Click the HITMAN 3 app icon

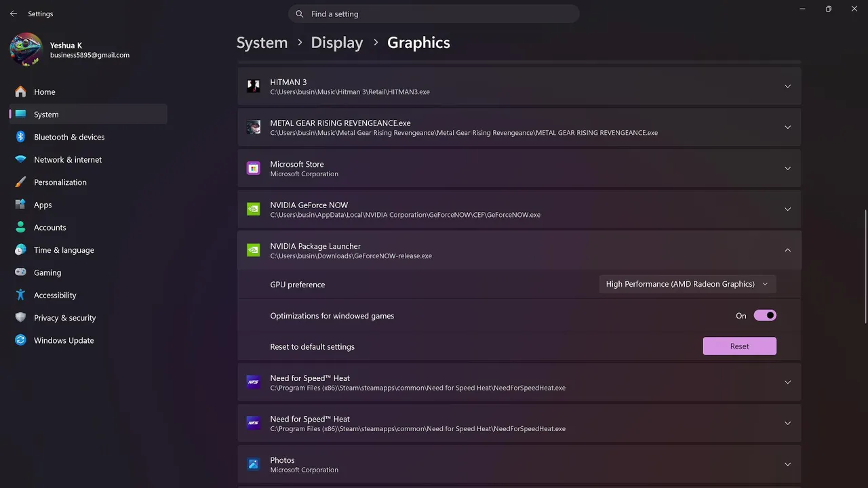[x=254, y=86]
